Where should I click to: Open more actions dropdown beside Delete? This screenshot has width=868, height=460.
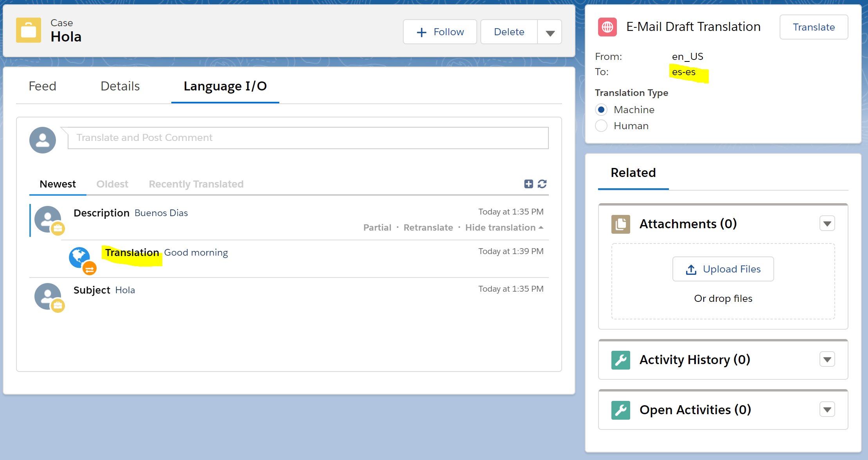[x=550, y=32]
